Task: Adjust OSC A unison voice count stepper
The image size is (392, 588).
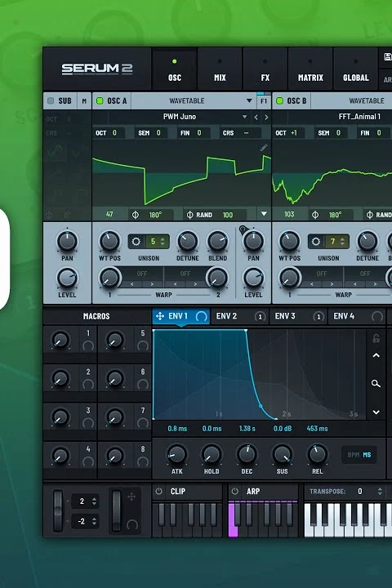Action: pyautogui.click(x=163, y=242)
